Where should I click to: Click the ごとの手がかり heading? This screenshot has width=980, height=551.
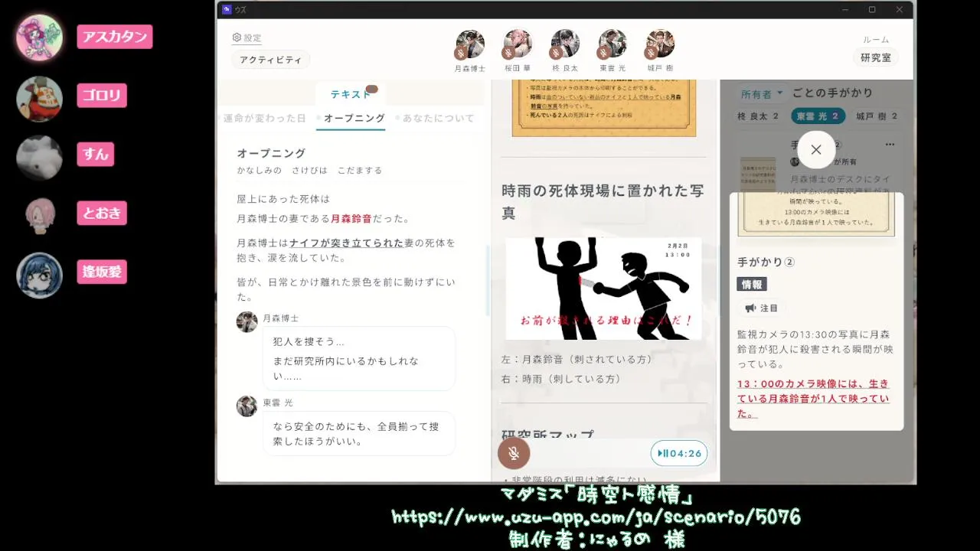[x=832, y=93]
